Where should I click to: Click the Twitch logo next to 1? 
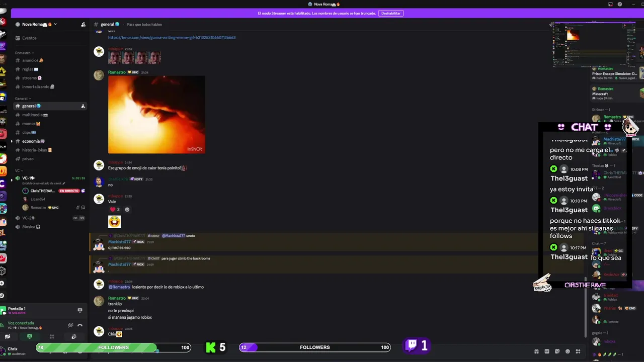(x=412, y=345)
